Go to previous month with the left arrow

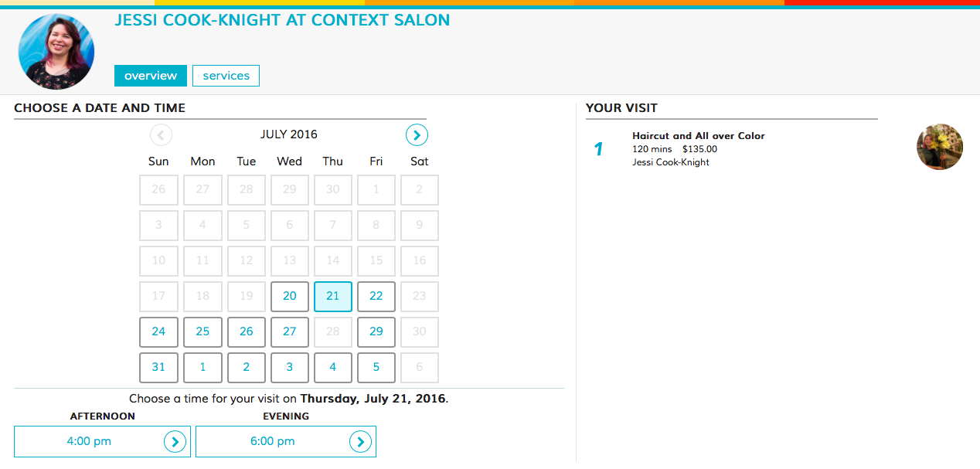pyautogui.click(x=161, y=135)
